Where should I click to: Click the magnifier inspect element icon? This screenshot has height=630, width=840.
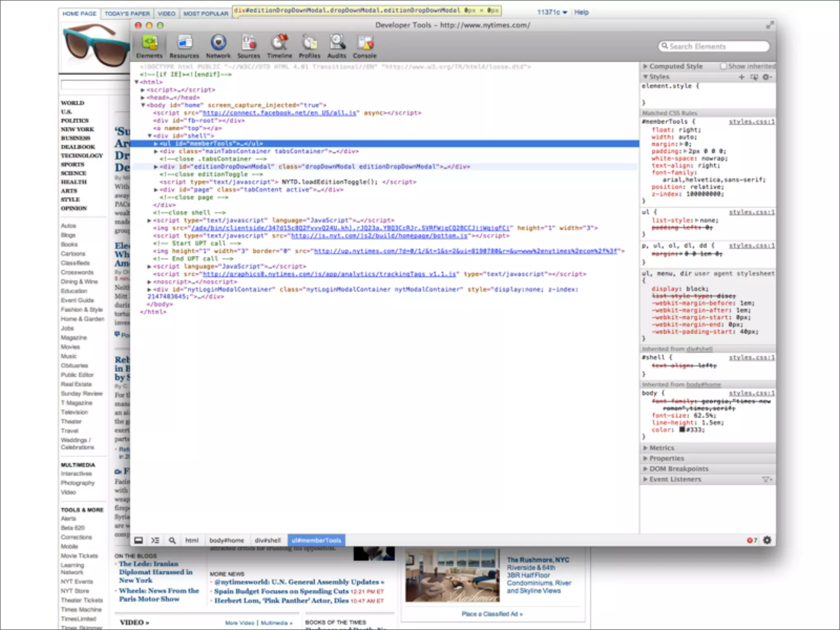click(172, 540)
